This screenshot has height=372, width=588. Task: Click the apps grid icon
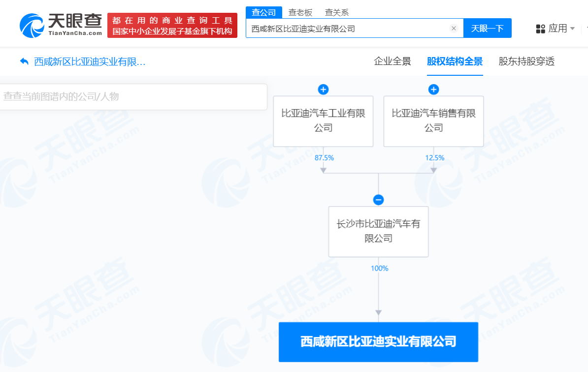point(540,29)
